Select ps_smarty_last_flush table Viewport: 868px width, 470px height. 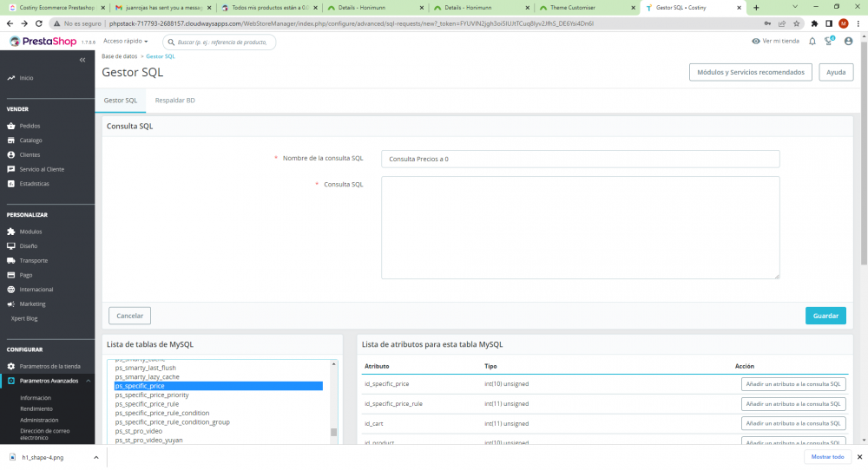145,368
